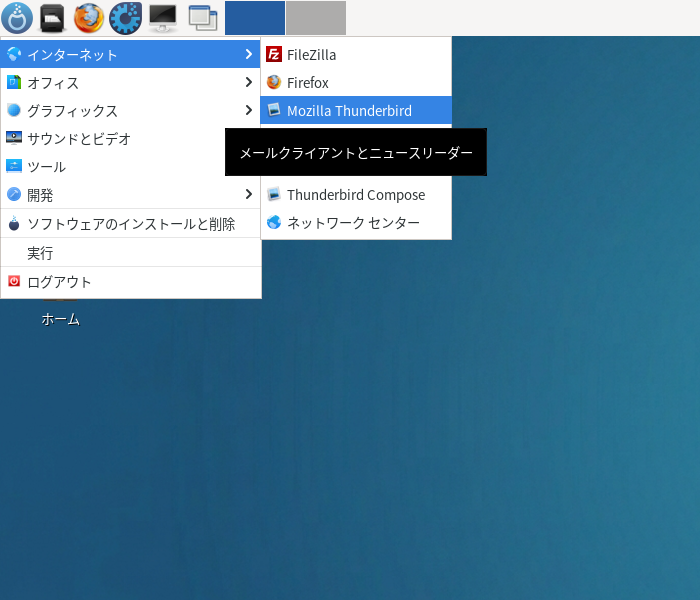
Task: Click the オフィス document icon
Action: pos(14,82)
